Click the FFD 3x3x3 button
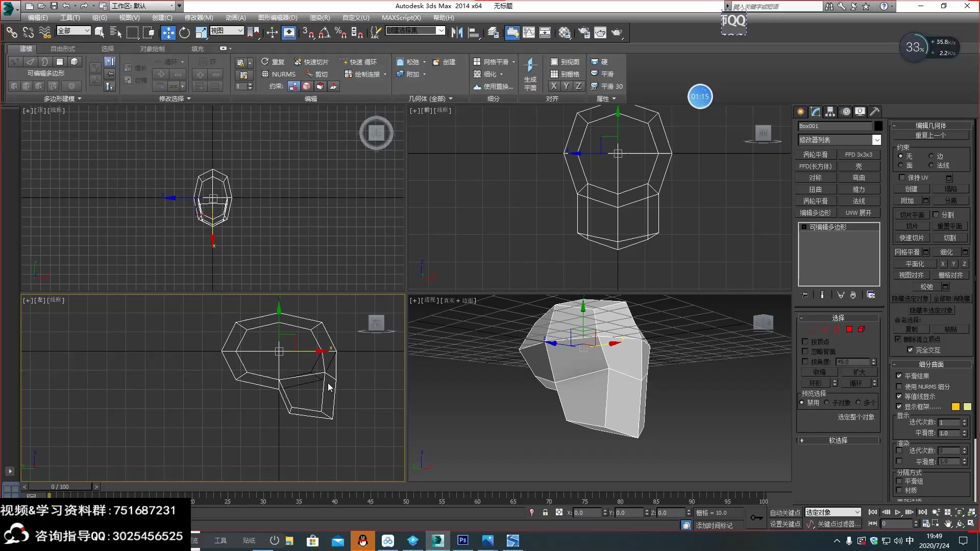Image resolution: width=980 pixels, height=551 pixels. pos(860,154)
